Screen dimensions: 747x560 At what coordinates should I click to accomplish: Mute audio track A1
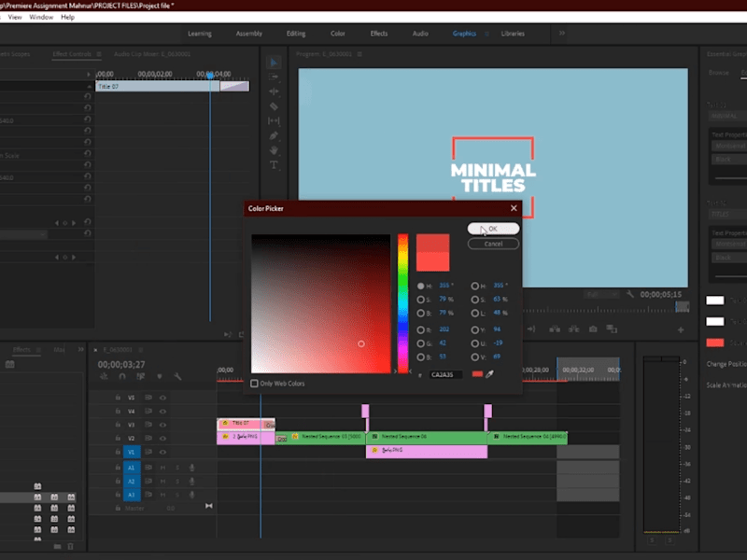(162, 468)
